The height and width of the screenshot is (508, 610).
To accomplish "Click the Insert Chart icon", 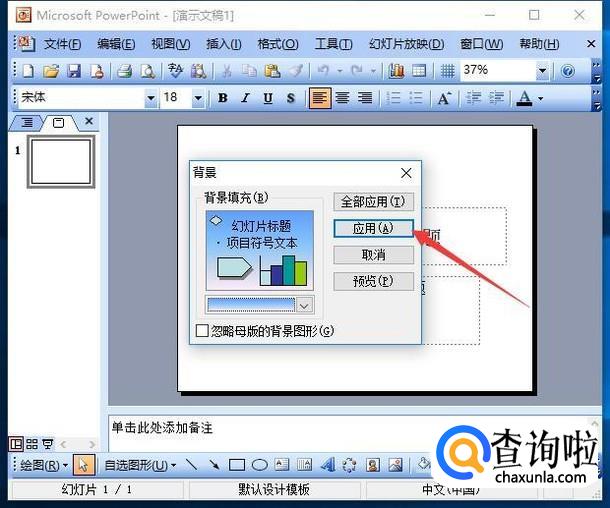I will (x=396, y=71).
